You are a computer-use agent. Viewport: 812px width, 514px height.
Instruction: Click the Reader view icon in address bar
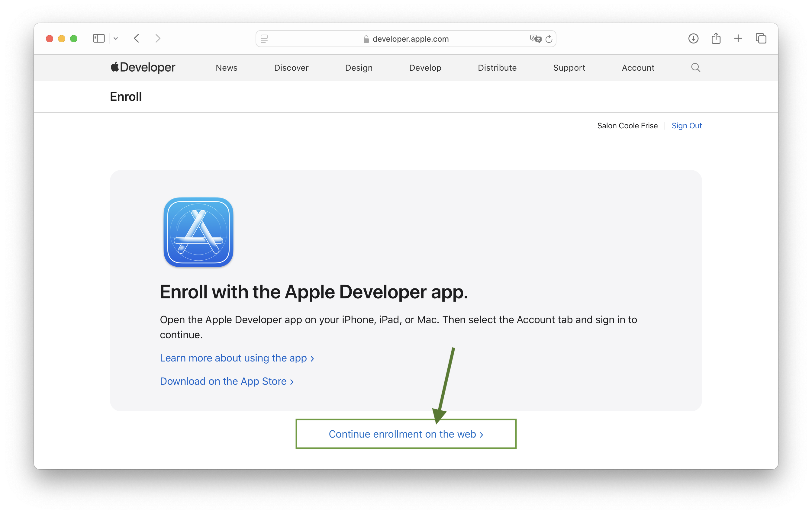[264, 39]
